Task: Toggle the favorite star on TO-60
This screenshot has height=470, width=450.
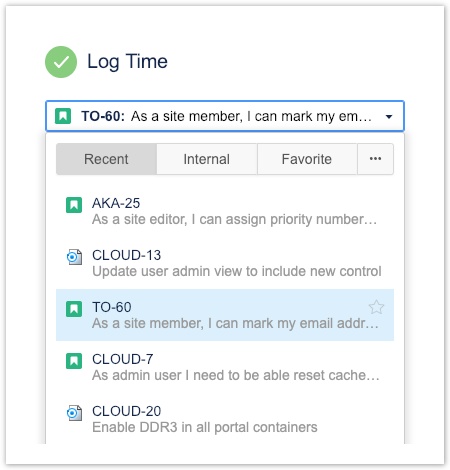Action: (x=376, y=307)
